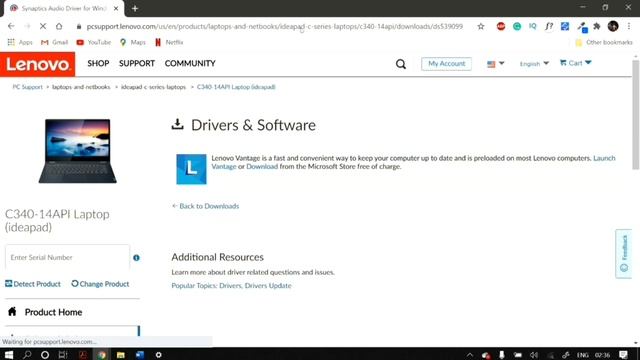Open the notification center icon

pos(623,355)
